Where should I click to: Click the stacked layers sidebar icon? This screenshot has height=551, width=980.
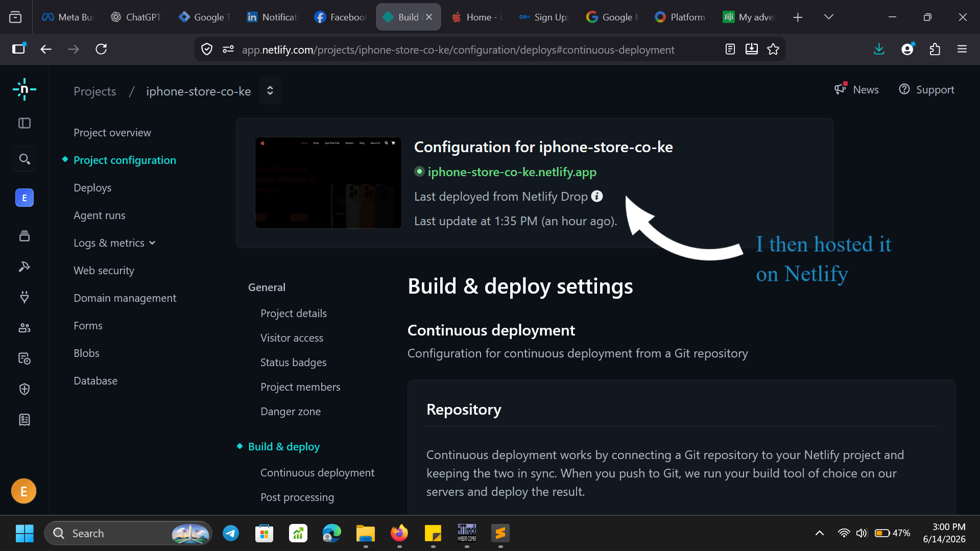click(x=25, y=236)
